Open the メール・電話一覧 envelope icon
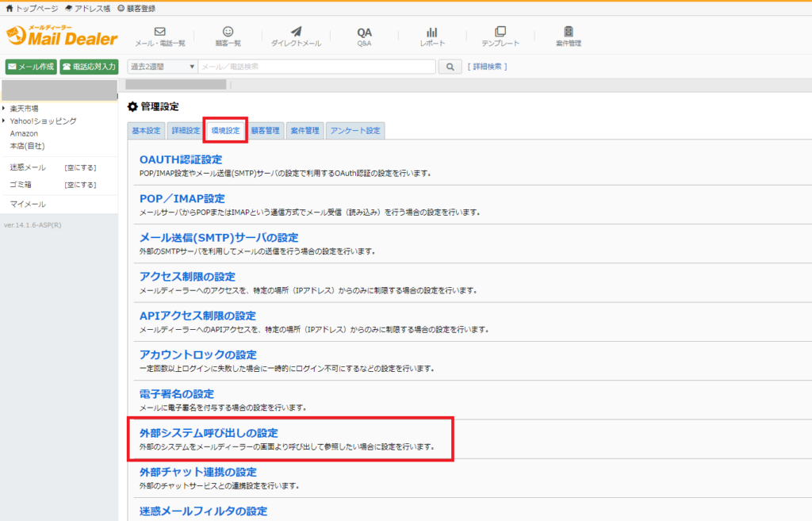The image size is (812, 521). tap(159, 32)
